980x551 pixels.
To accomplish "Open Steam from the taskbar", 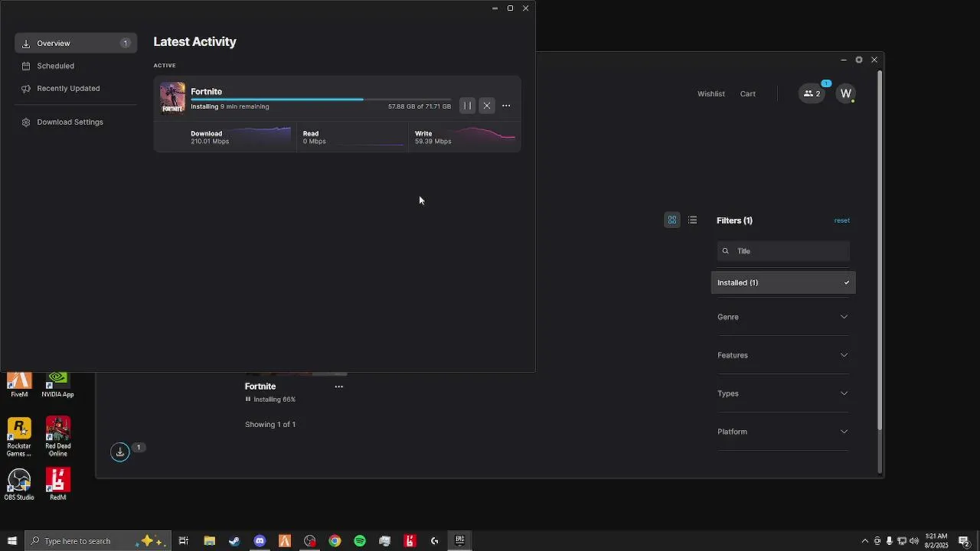I will [234, 541].
